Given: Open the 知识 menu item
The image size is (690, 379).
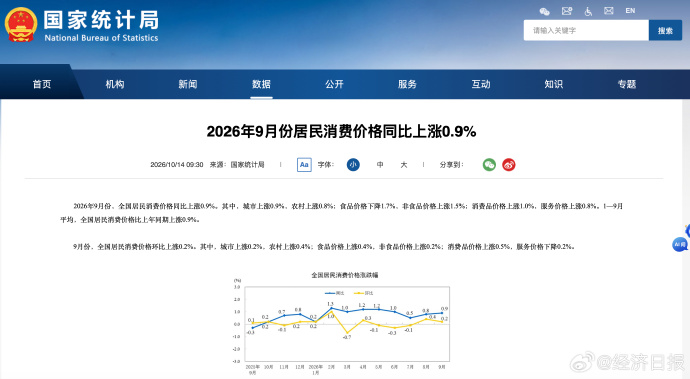Looking at the screenshot, I should [554, 84].
